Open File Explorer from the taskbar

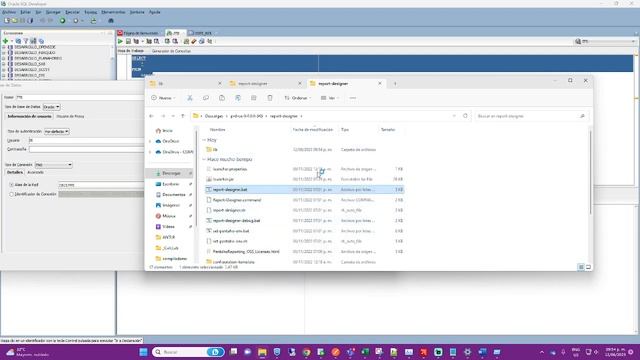[262, 352]
